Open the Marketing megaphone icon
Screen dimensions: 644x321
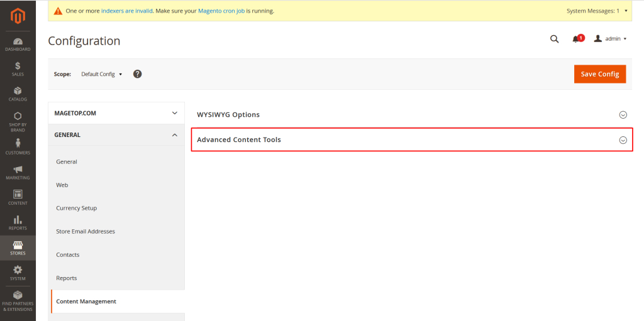[x=18, y=170]
